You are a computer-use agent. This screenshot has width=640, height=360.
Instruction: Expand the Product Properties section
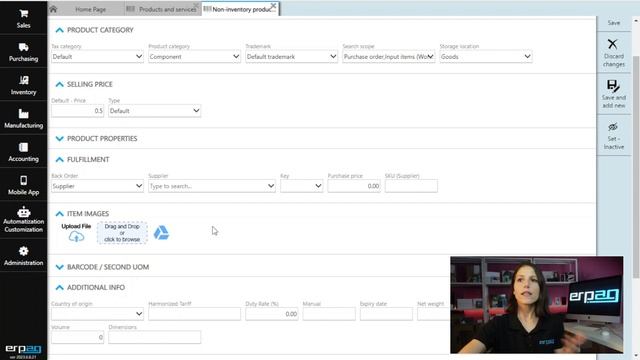click(x=60, y=138)
